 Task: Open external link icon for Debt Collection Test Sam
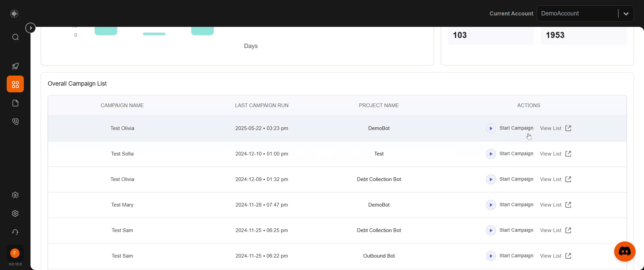[568, 230]
